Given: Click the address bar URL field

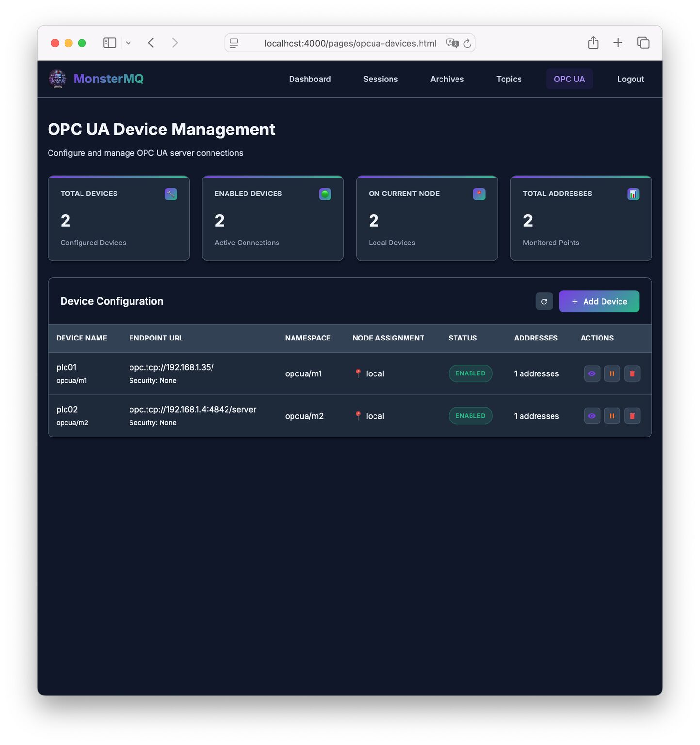Looking at the screenshot, I should [x=350, y=43].
